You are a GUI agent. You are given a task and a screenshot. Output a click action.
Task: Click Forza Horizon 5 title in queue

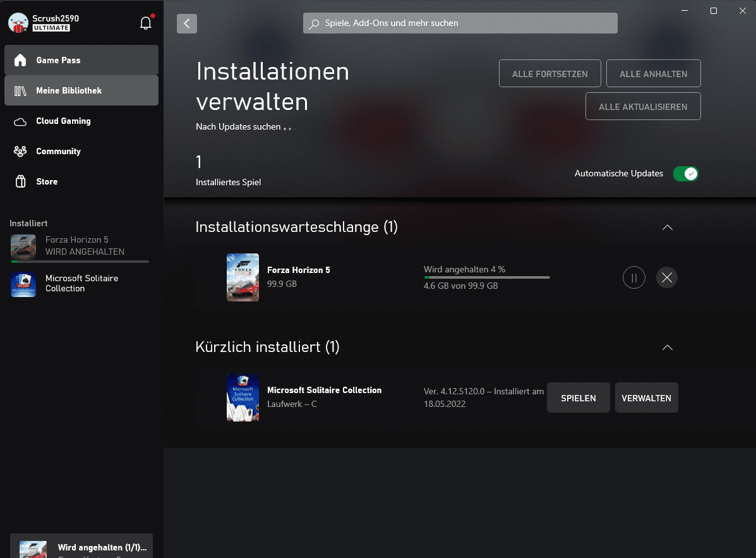click(299, 270)
